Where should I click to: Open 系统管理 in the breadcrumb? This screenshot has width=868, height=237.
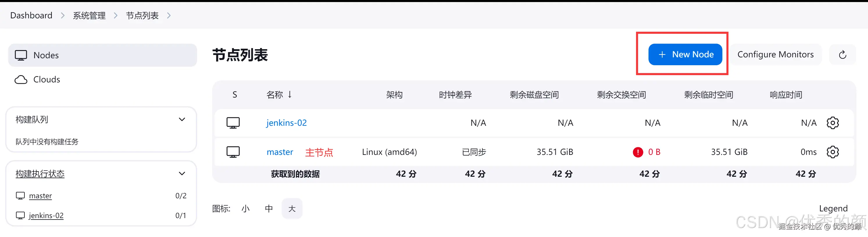89,15
